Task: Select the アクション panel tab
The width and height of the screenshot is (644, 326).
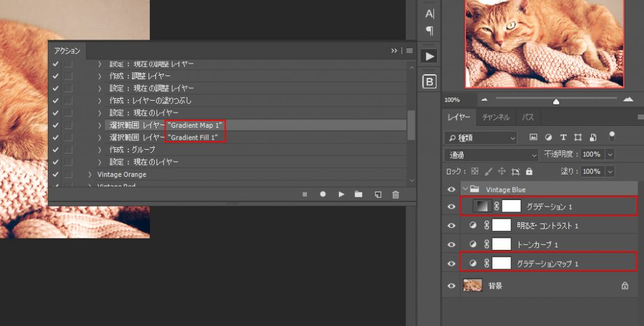Action: 67,51
